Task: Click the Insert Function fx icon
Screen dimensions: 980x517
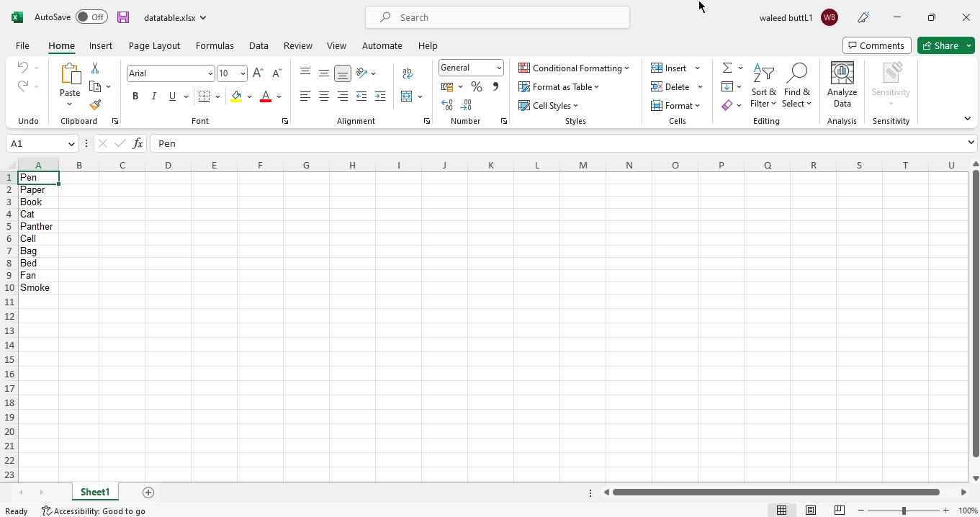Action: 138,143
